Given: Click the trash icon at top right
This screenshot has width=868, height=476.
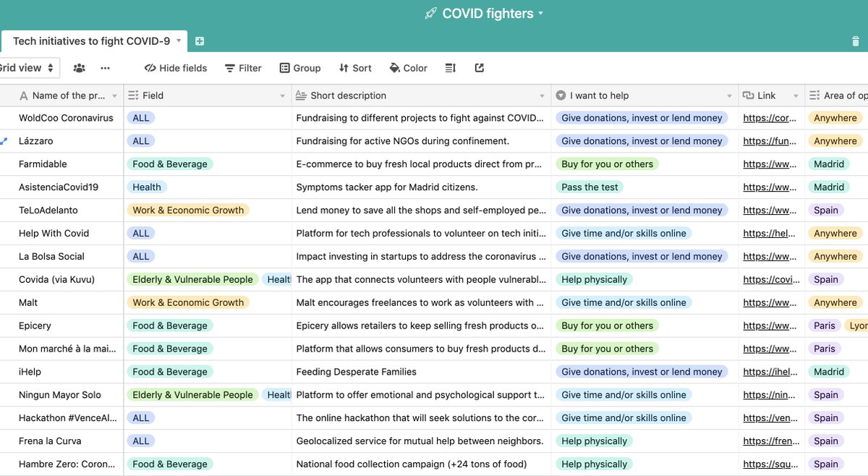Looking at the screenshot, I should tap(857, 41).
